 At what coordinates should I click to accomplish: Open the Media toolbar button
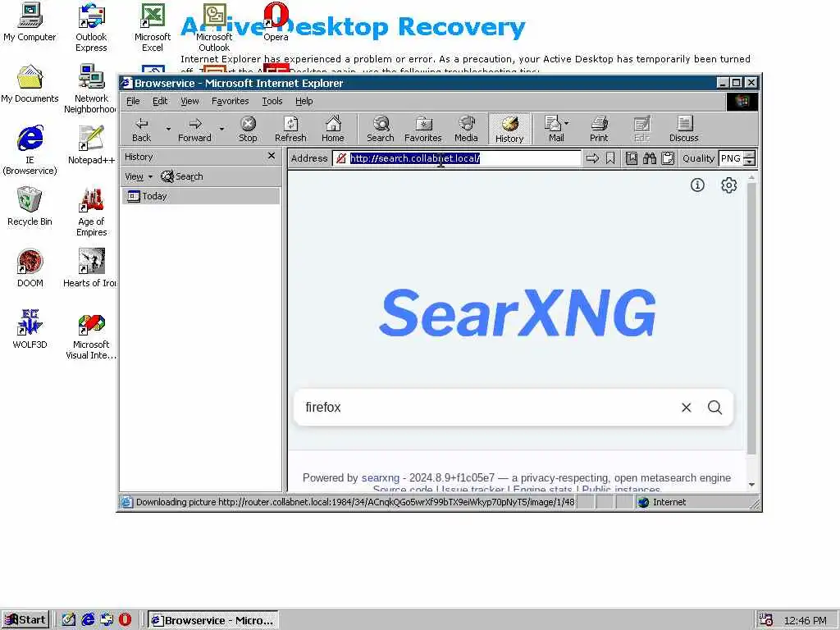pyautogui.click(x=466, y=130)
